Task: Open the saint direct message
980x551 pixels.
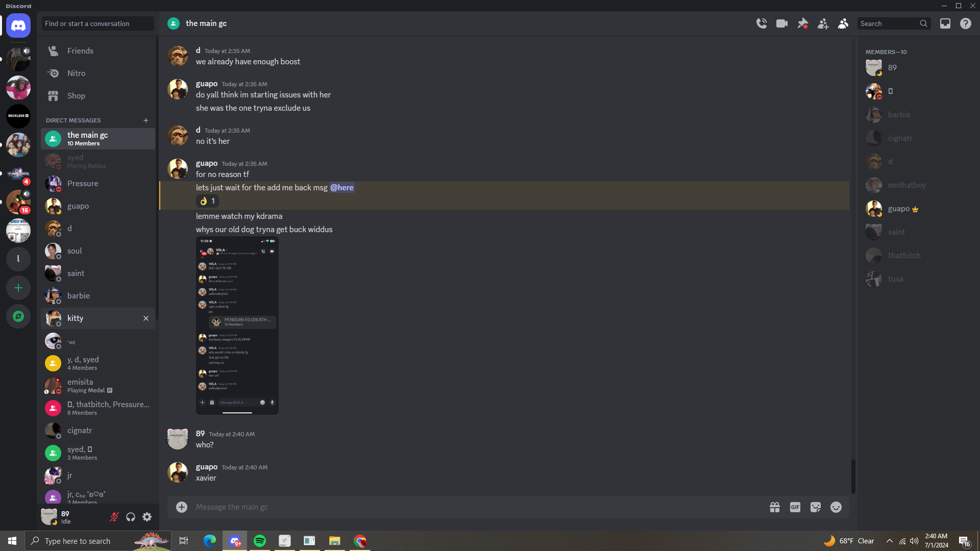Action: [98, 273]
